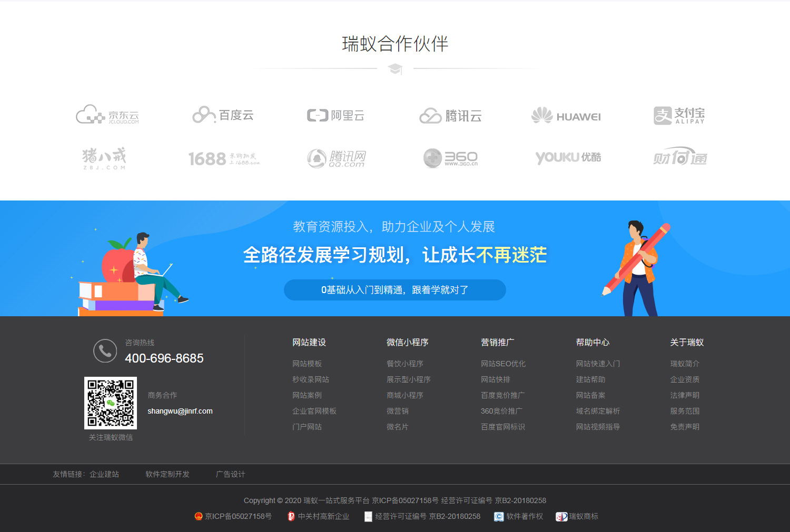Screen dimensions: 790x532
Task: Open the 广告设计 friendly link
Action: pos(231,474)
